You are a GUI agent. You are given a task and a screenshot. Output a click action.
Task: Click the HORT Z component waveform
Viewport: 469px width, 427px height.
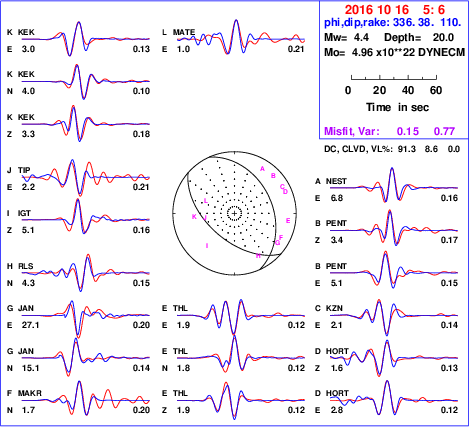pyautogui.click(x=394, y=358)
